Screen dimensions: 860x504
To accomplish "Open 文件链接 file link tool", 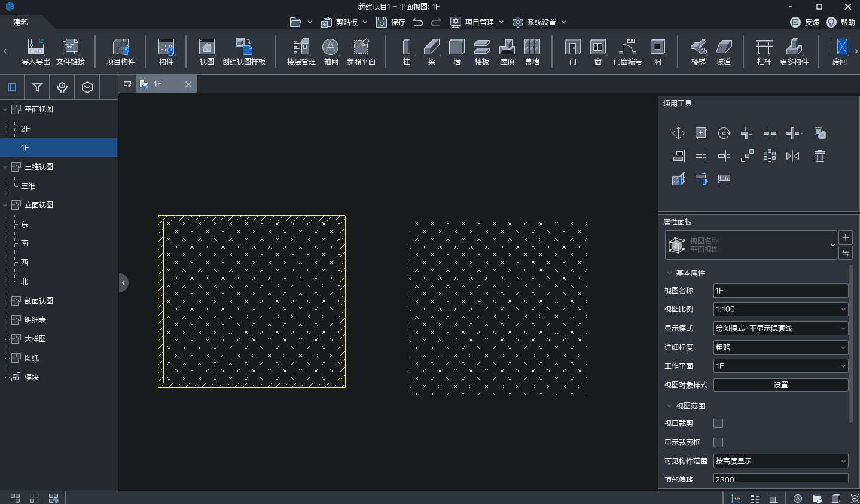I will coord(71,51).
